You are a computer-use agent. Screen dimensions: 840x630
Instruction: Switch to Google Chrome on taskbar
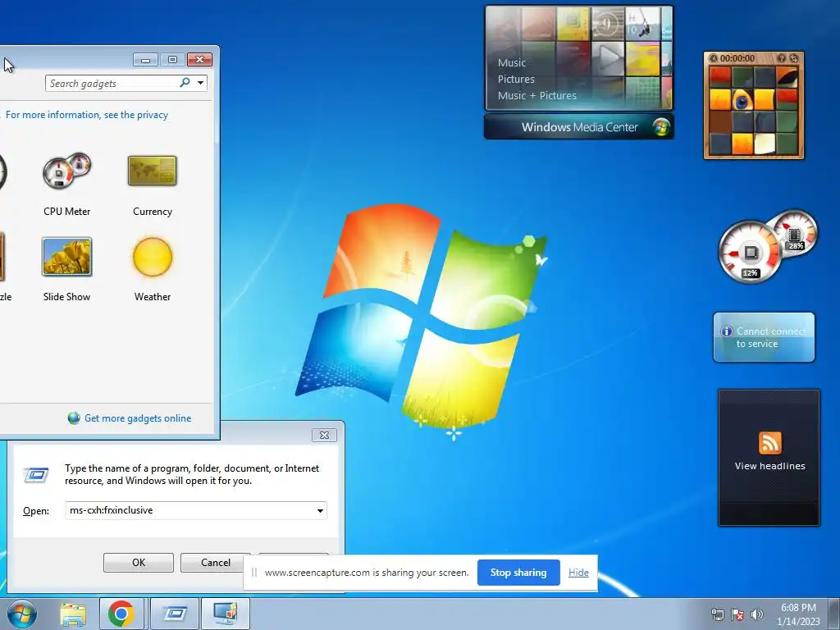121,614
